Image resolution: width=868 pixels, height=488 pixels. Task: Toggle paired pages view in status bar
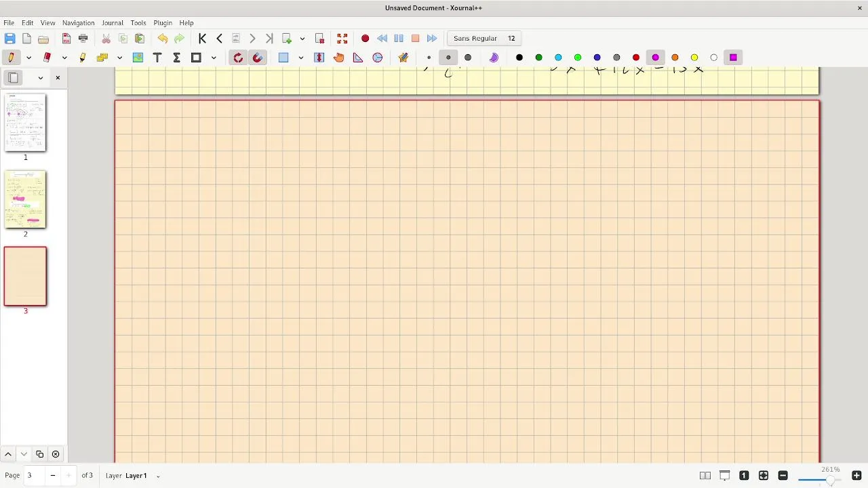tap(705, 476)
